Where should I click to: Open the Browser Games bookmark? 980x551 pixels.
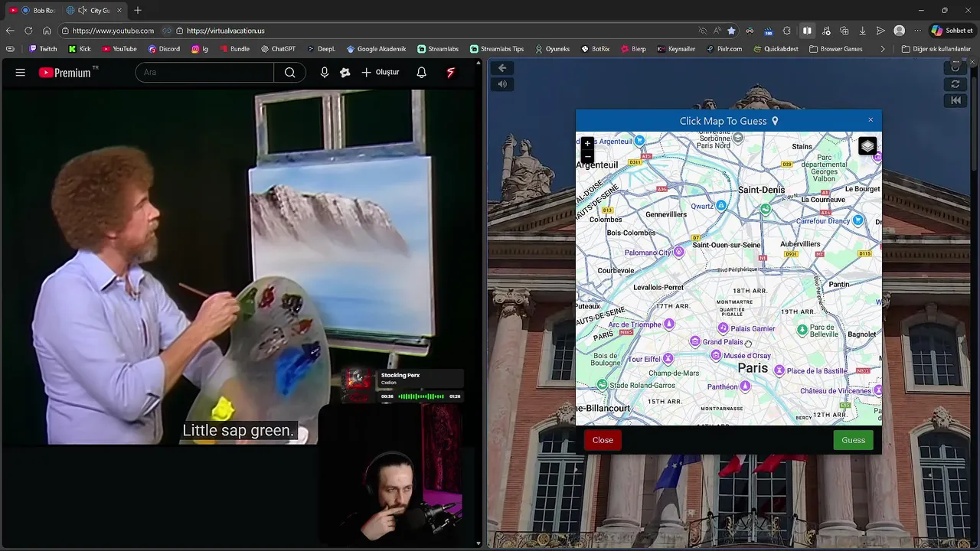pos(835,49)
